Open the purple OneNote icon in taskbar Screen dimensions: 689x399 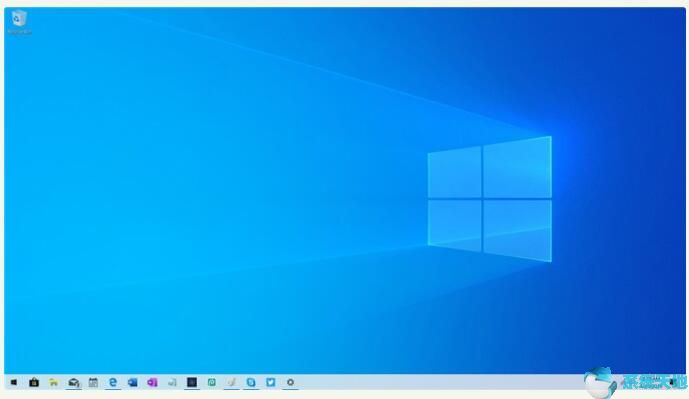152,382
